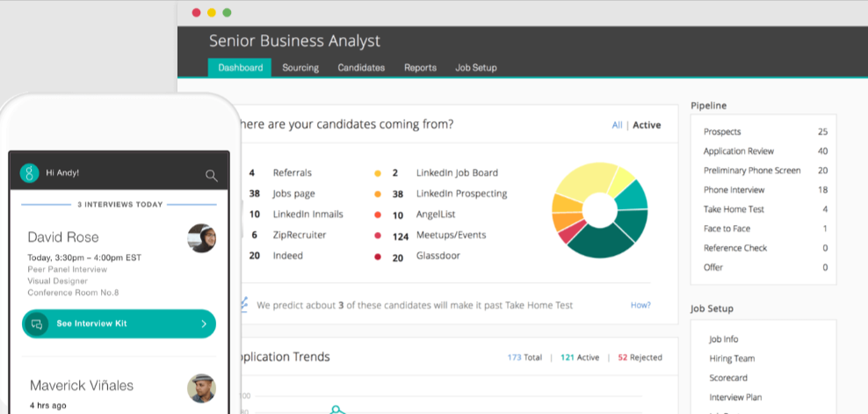This screenshot has width=868, height=414.
Task: Click the Senior Business Analyst job title
Action: click(x=294, y=41)
